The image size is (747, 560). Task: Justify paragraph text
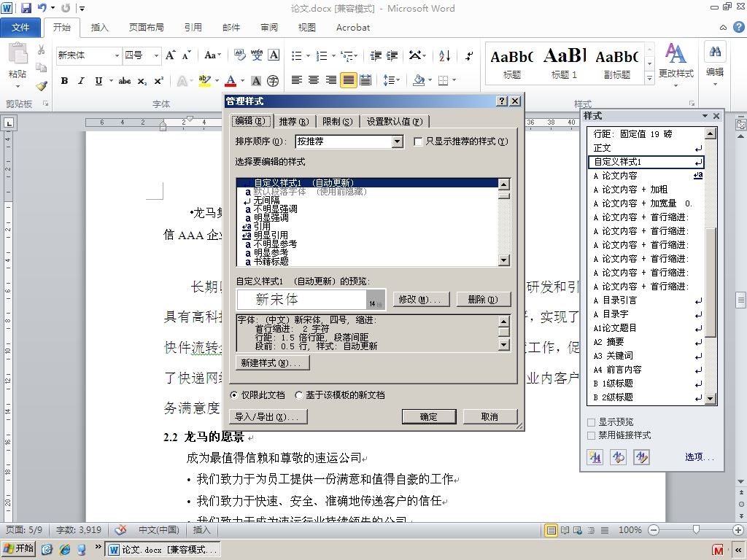click(x=349, y=80)
